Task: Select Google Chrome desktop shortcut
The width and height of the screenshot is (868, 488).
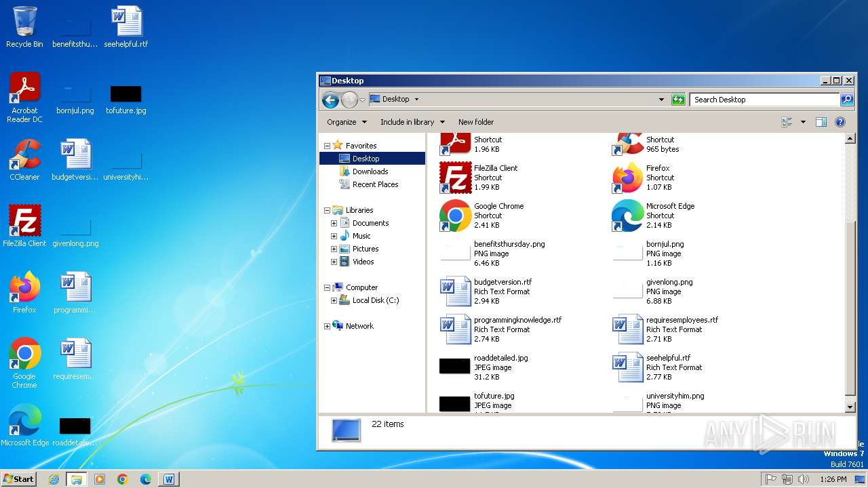Action: coord(24,363)
